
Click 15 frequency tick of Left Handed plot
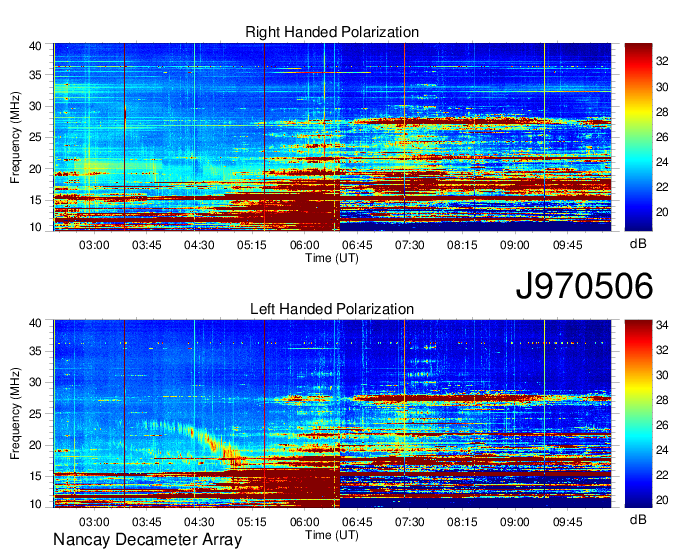[35, 477]
